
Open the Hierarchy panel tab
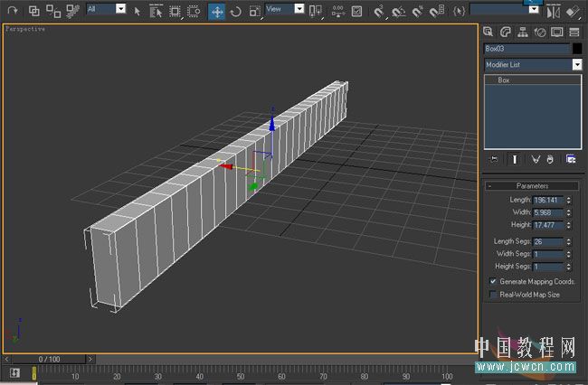pyautogui.click(x=522, y=32)
